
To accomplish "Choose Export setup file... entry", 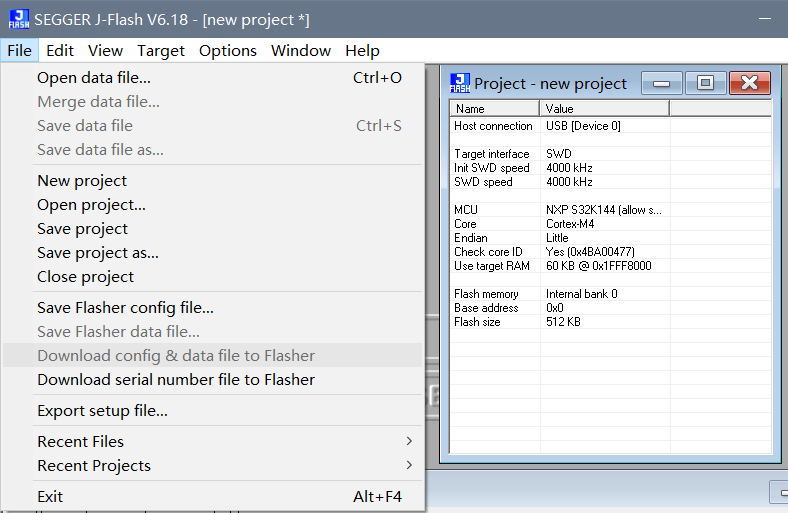I will pos(212,411).
